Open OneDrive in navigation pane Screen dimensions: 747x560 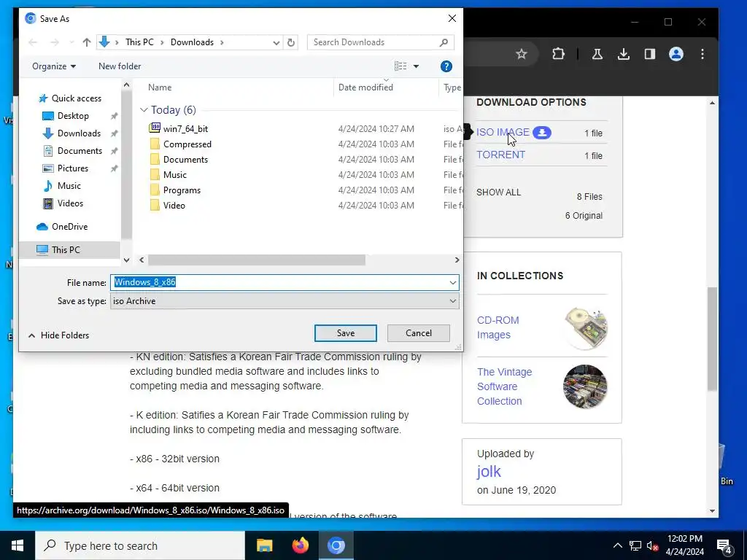[69, 227]
